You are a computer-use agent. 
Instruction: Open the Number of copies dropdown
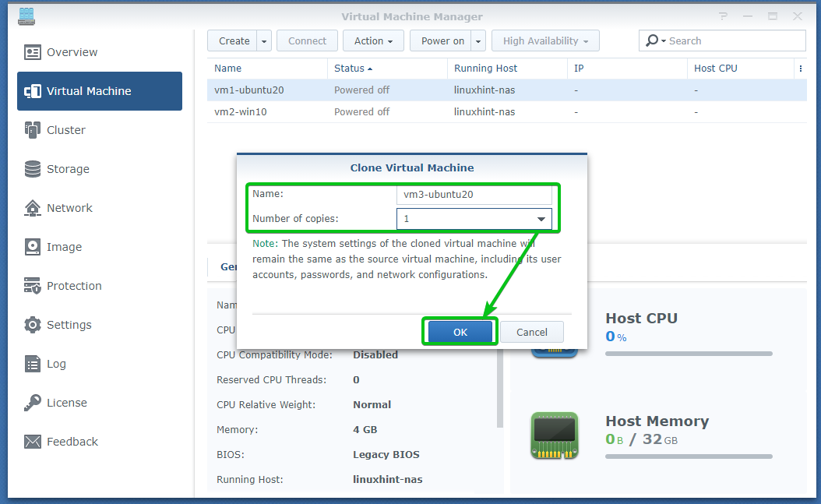coord(474,219)
